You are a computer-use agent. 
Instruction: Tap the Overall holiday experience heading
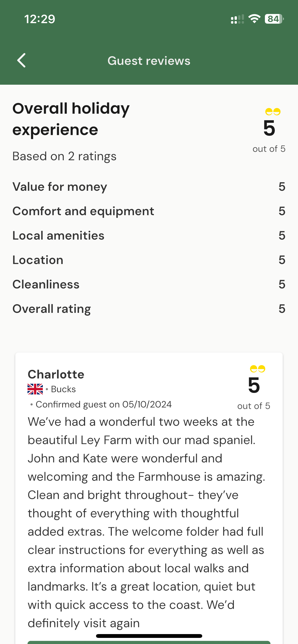point(71,119)
